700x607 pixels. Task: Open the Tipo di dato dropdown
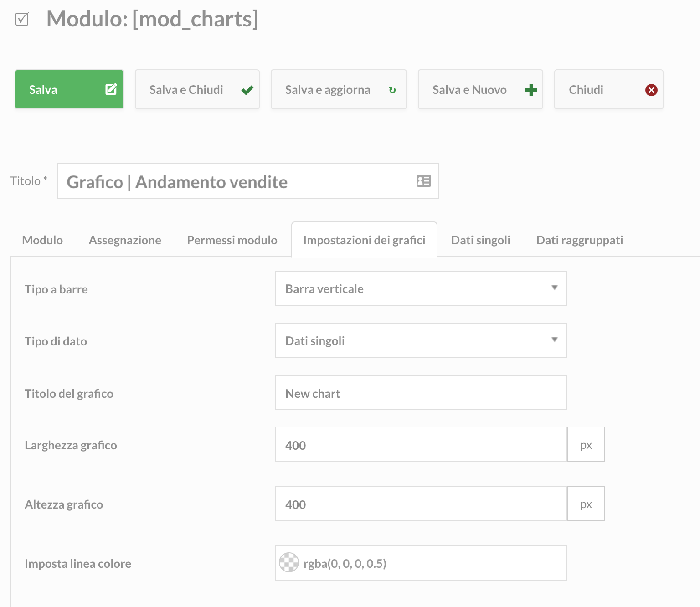(x=420, y=340)
